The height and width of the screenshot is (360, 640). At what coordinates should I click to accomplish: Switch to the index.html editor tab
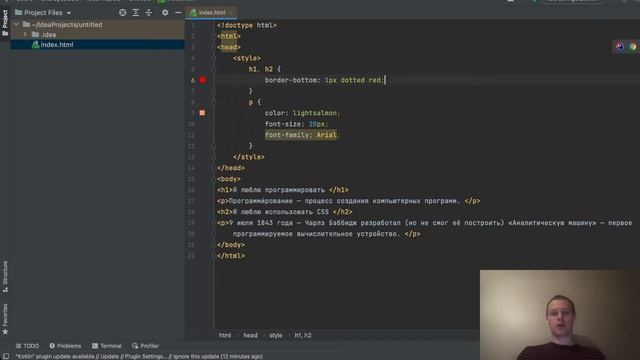coord(212,13)
